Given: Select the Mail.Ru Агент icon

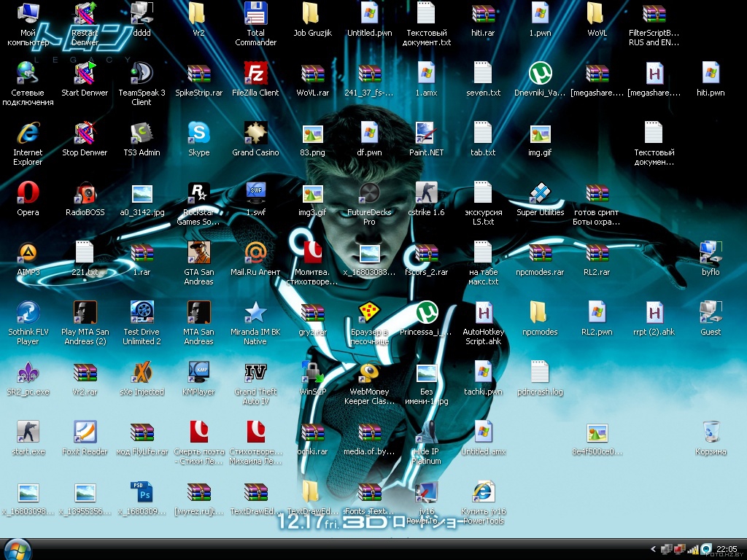Looking at the screenshot, I should tap(255, 252).
